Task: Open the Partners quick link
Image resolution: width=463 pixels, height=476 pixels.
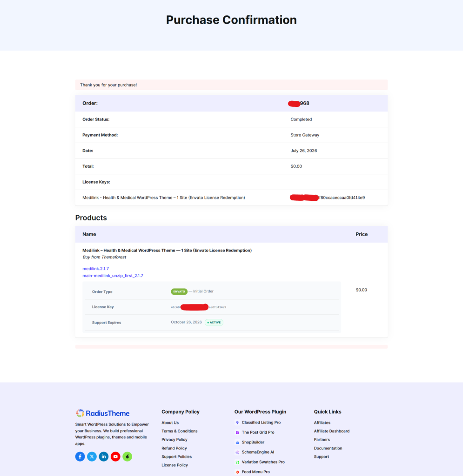Action: coord(322,440)
